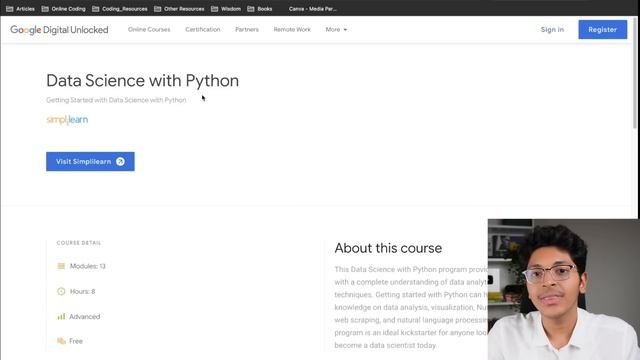This screenshot has height=360, width=640.
Task: Open the Partners page
Action: click(x=247, y=29)
